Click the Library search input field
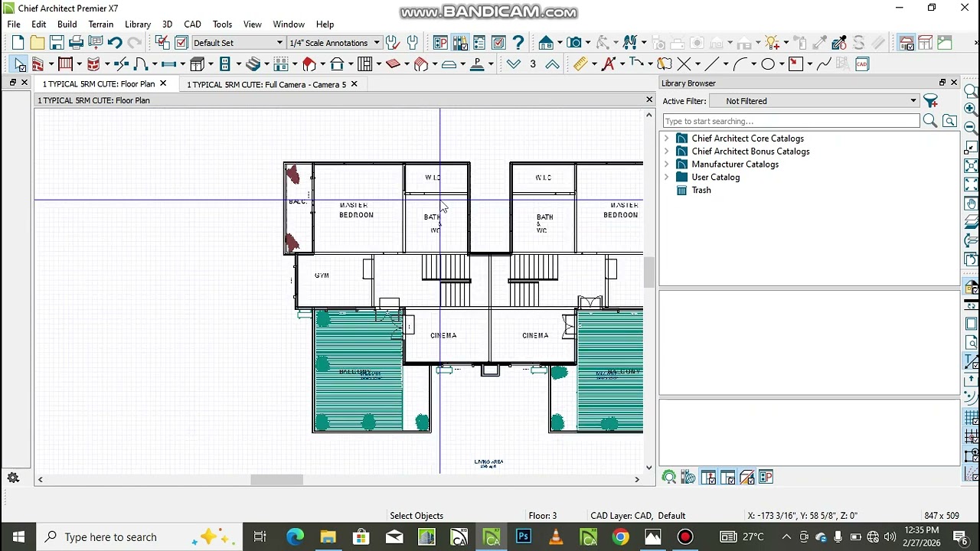 791,121
